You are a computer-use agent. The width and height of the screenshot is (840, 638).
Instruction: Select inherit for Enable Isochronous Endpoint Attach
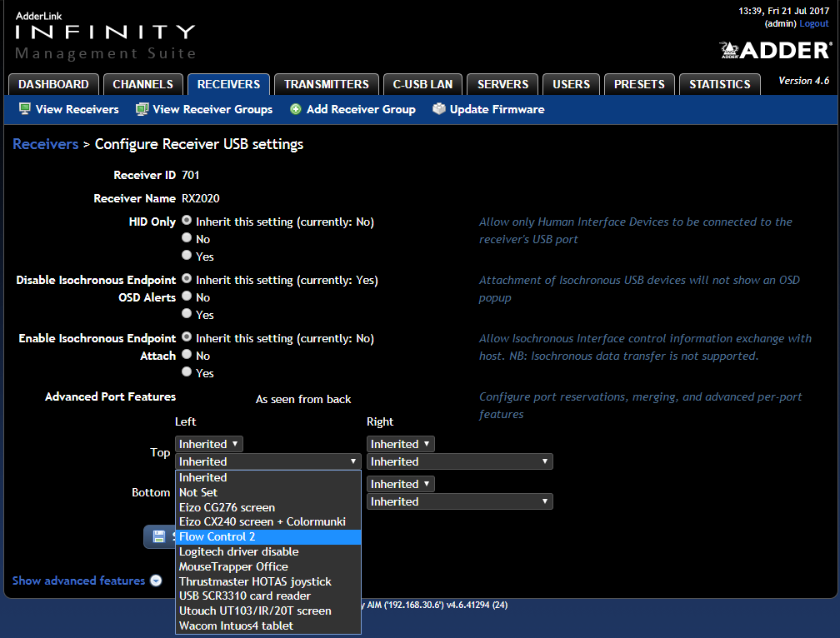(x=187, y=336)
